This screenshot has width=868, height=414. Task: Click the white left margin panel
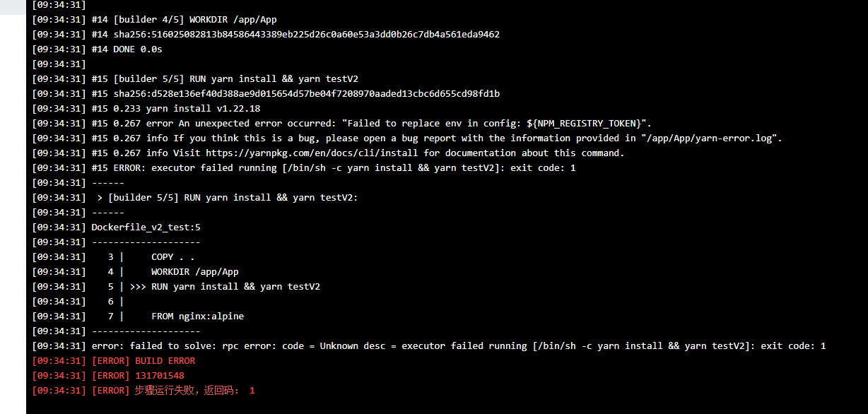[13, 207]
